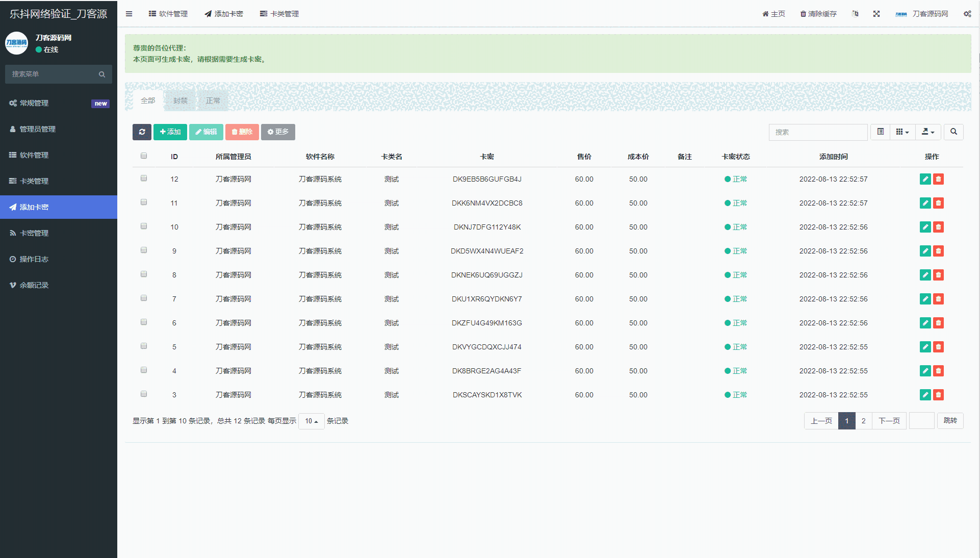
Task: Open the export data dropdown
Action: [x=927, y=132]
